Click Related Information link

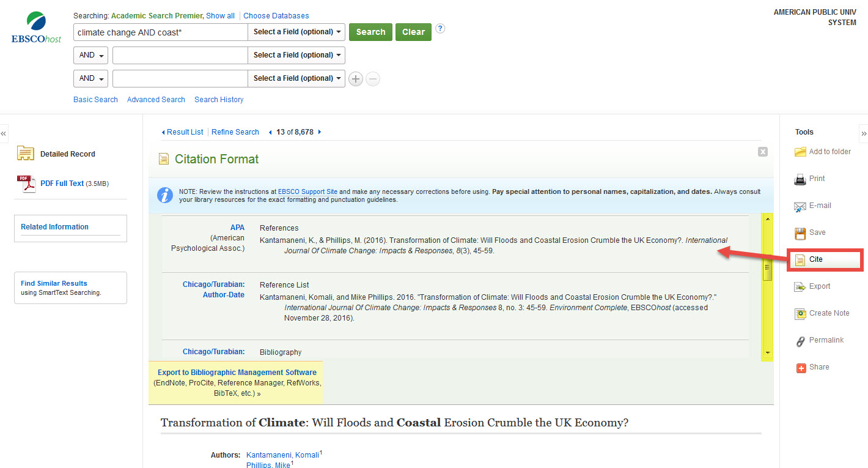(54, 227)
